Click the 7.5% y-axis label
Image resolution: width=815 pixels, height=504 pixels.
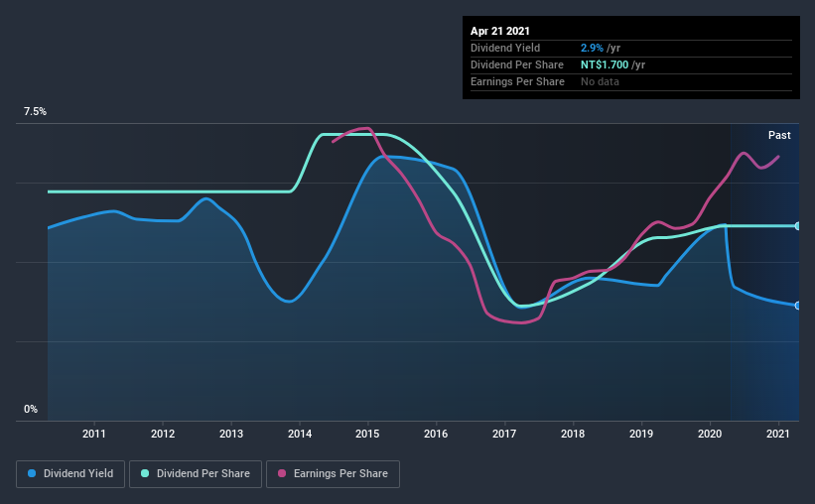point(36,112)
